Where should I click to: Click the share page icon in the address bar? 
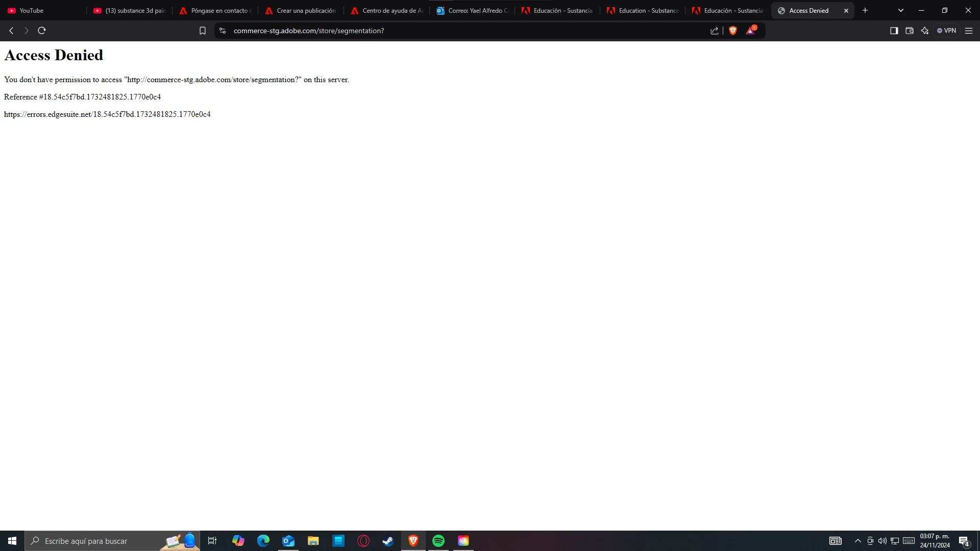coord(715,31)
